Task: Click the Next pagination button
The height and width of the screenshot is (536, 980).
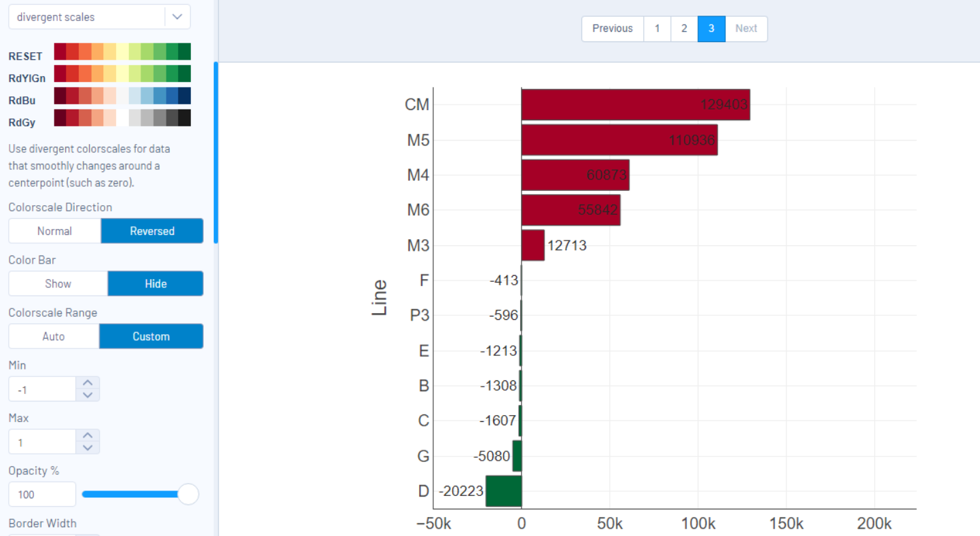Action: [746, 29]
